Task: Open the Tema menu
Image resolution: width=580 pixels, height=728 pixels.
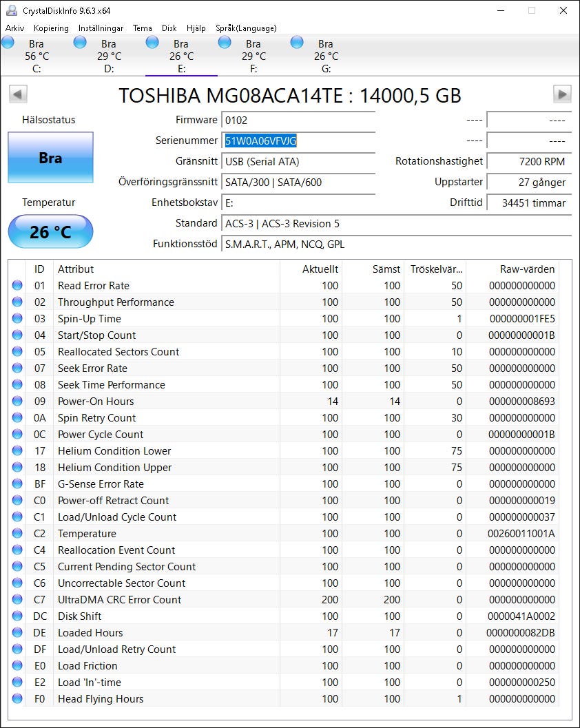Action: click(x=142, y=28)
